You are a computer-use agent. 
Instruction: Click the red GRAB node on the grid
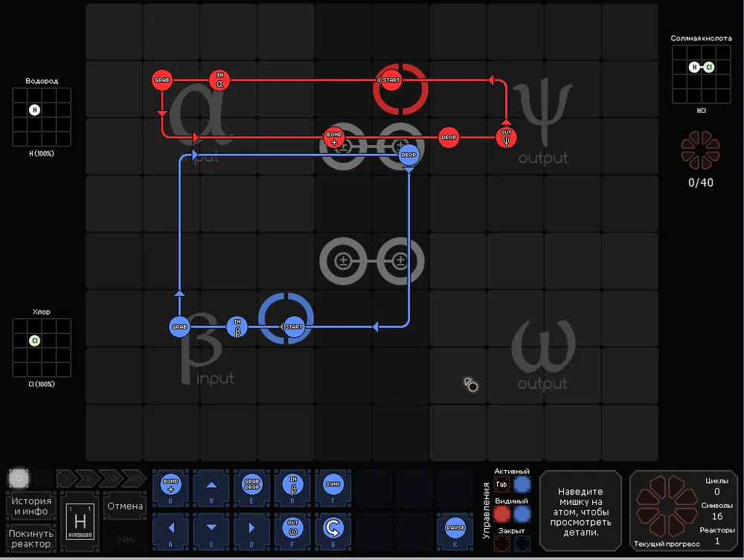(161, 80)
